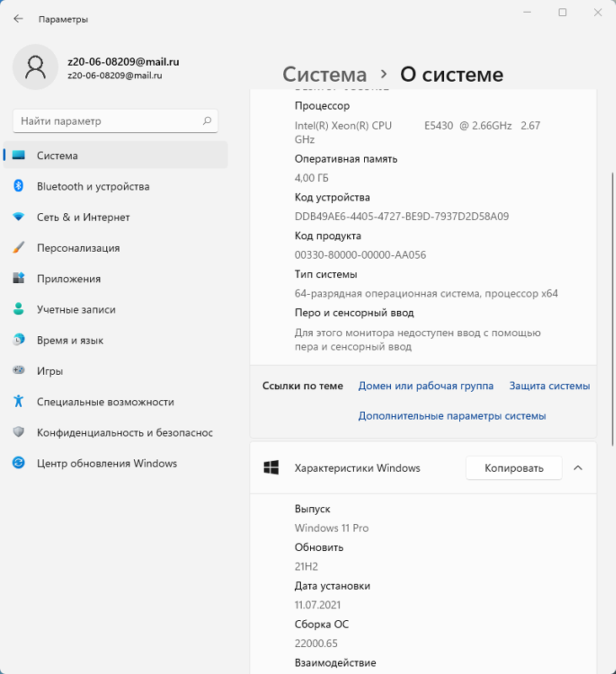
Task: Click the Windows logo icon
Action: 271,468
